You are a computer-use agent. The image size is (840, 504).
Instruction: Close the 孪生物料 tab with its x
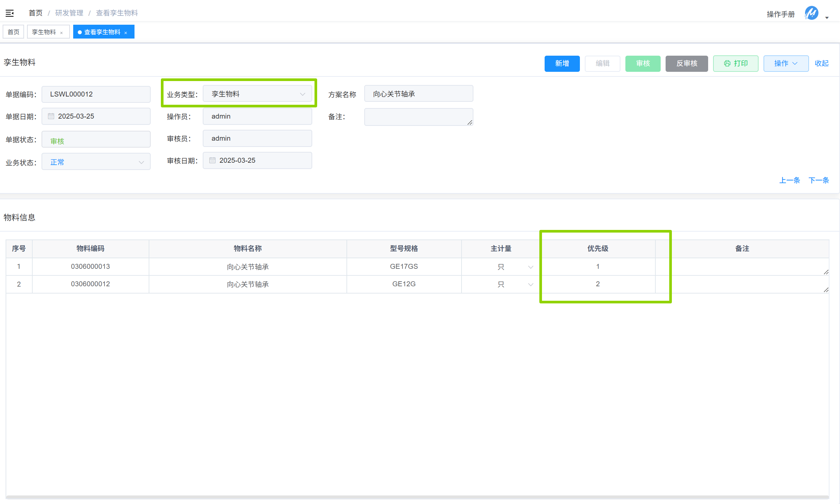[62, 33]
